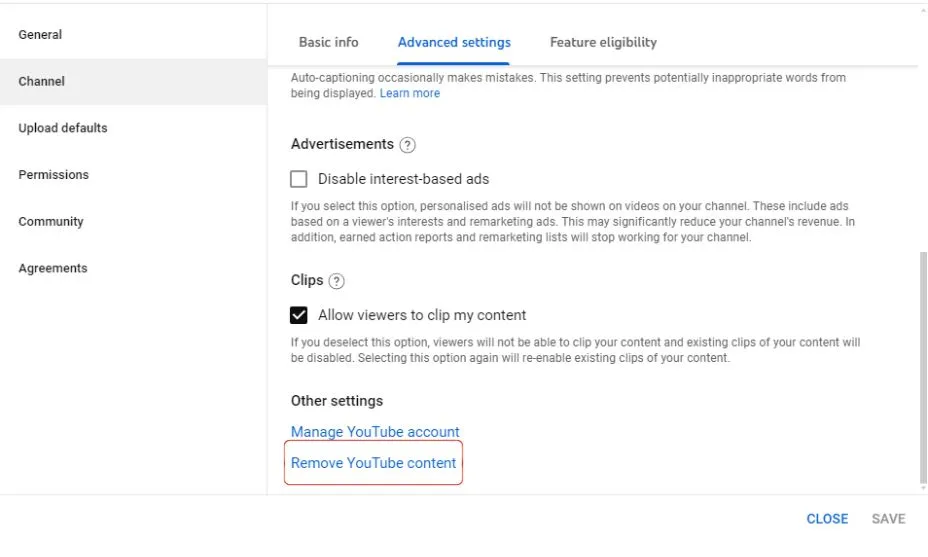Viewport: 928px width, 557px height.
Task: Select Channel in the sidebar
Action: (x=133, y=82)
